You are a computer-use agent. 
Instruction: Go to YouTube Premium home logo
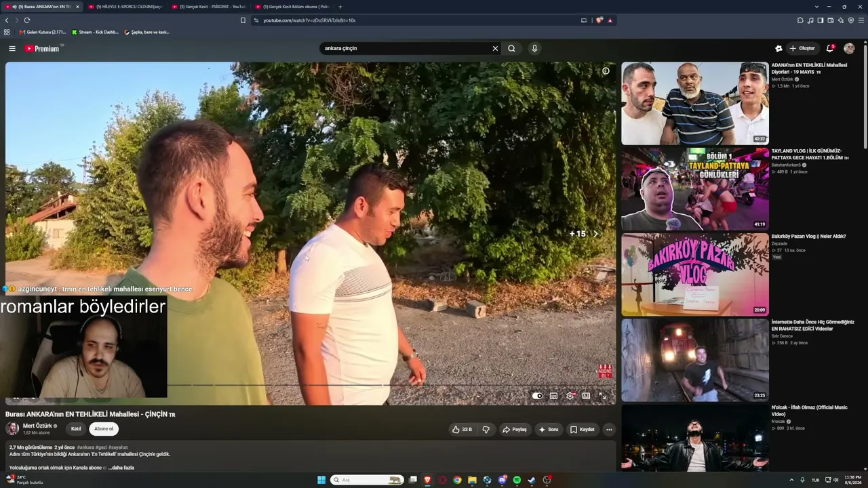coord(42,48)
